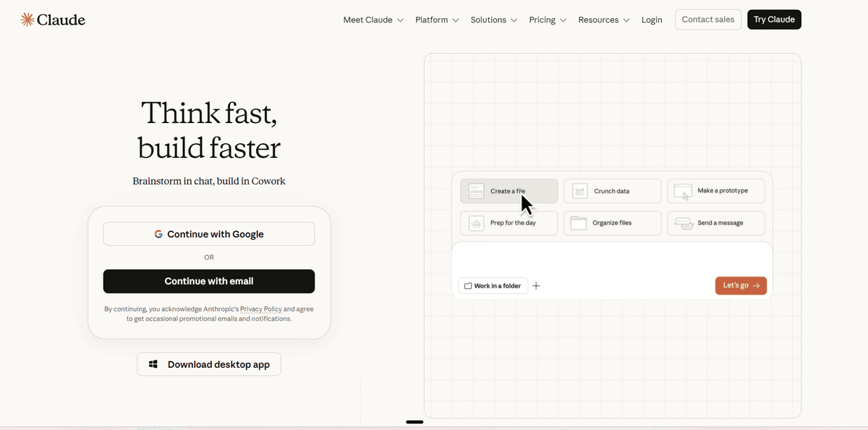Click the Prep for the day icon

[x=476, y=223]
